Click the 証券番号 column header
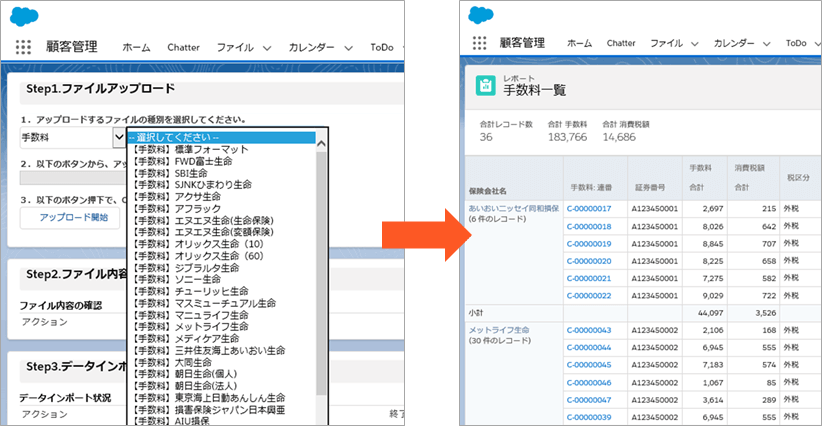Image resolution: width=822 pixels, height=426 pixels. pos(650,187)
